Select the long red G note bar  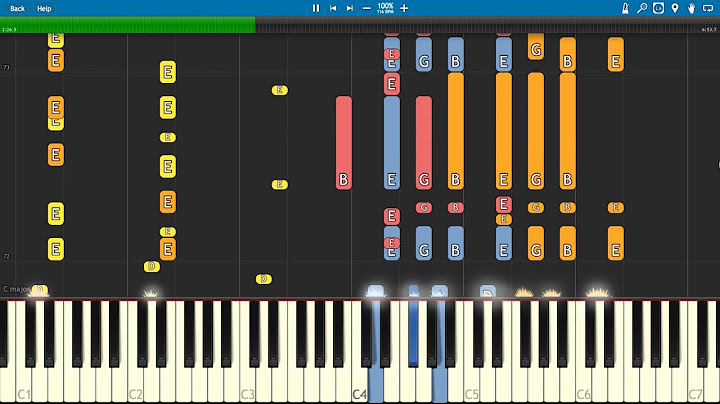[x=424, y=143]
